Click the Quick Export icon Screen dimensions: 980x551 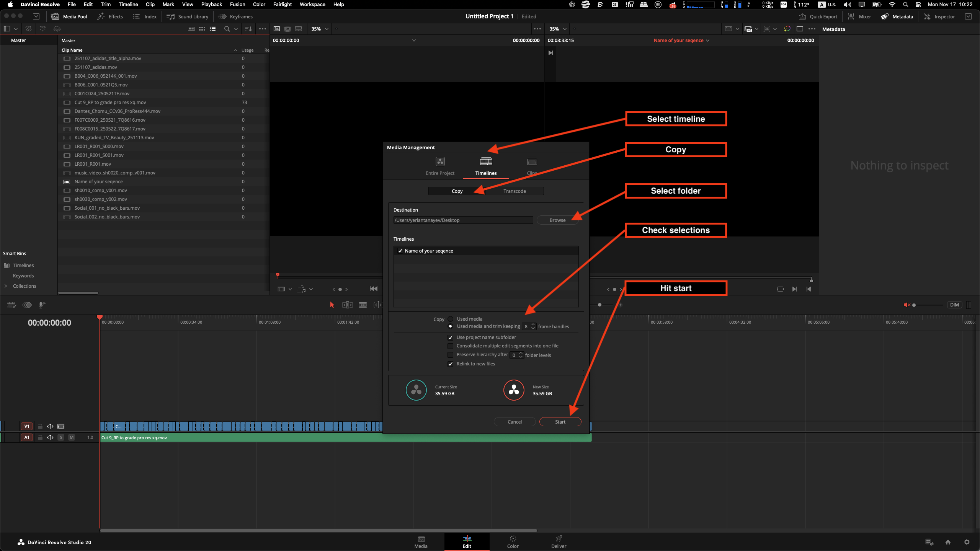point(802,16)
